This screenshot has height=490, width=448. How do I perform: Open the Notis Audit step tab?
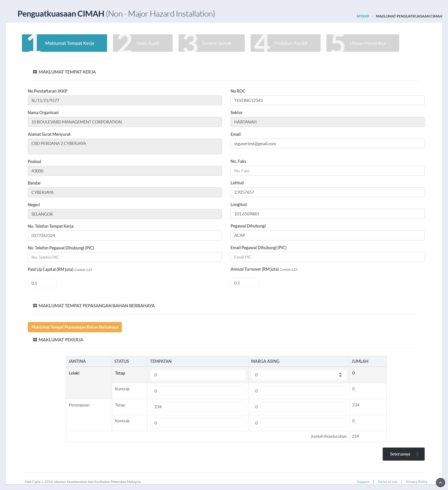pos(143,43)
